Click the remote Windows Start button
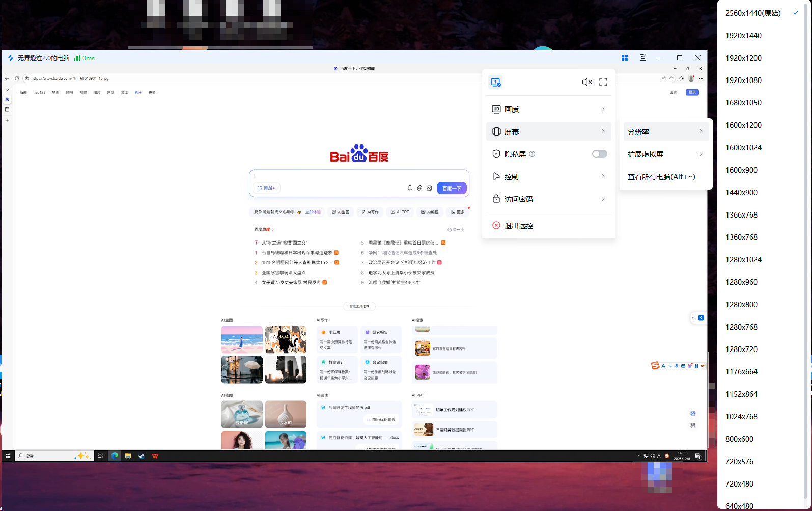 (x=8, y=456)
